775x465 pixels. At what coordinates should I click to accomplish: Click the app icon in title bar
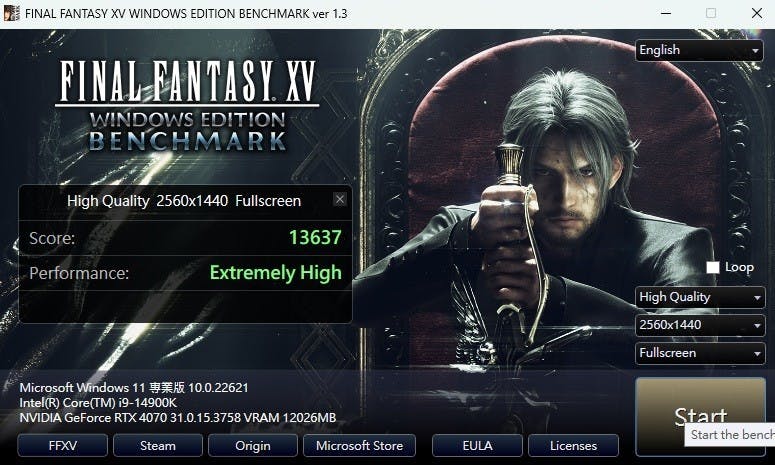tap(11, 13)
